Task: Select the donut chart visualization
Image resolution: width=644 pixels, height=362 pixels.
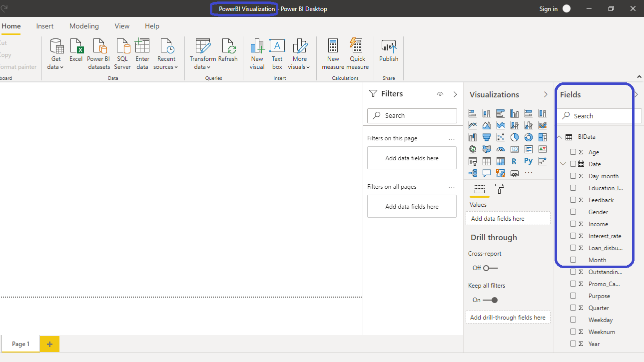Action: pos(528,137)
